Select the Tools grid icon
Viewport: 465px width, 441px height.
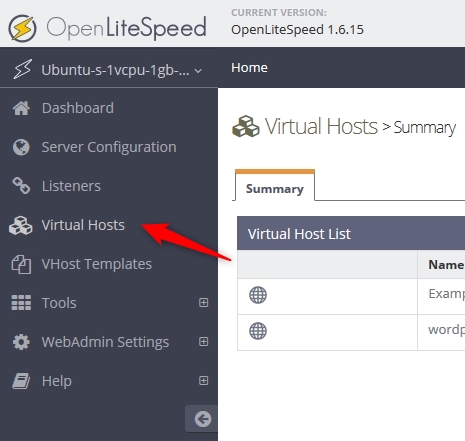tap(21, 303)
